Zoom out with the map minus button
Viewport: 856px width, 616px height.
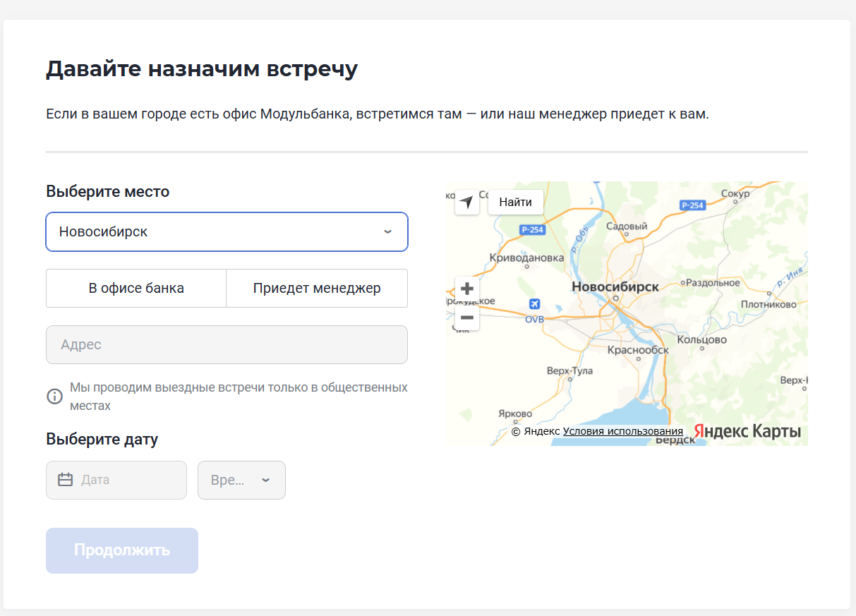pyautogui.click(x=466, y=318)
